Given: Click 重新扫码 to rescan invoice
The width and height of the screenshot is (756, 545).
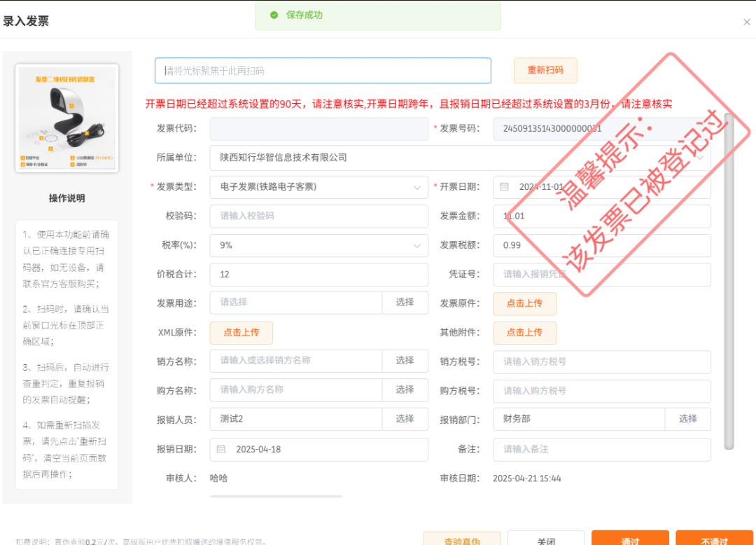Looking at the screenshot, I should click(545, 70).
